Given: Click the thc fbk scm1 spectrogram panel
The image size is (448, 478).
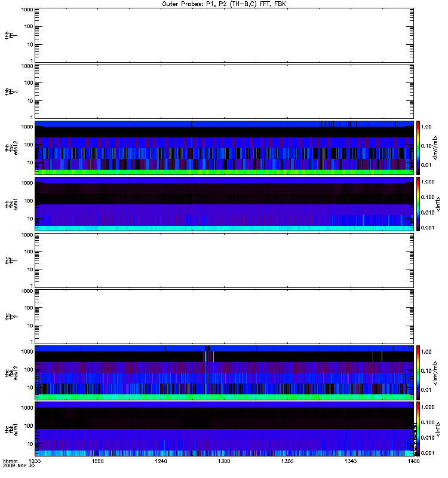Looking at the screenshot, I should click(224, 428).
